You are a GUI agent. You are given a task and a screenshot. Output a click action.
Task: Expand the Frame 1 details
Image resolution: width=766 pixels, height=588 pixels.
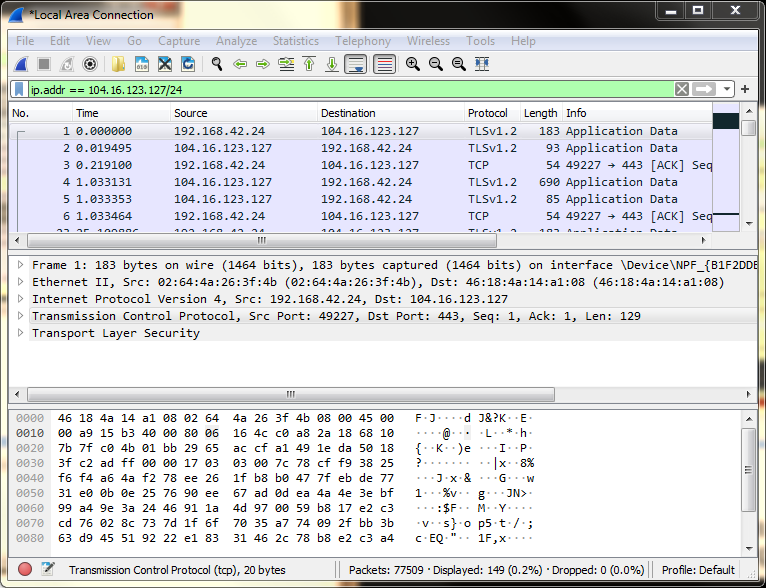[x=20, y=265]
